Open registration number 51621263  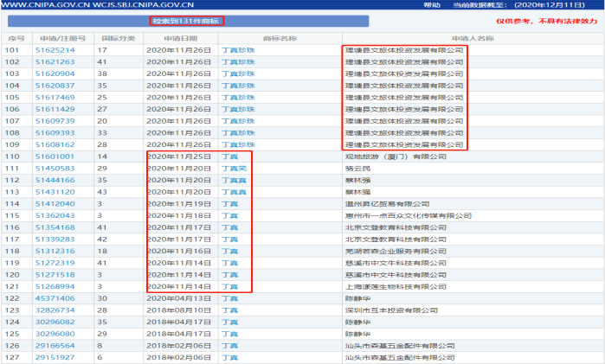55,62
